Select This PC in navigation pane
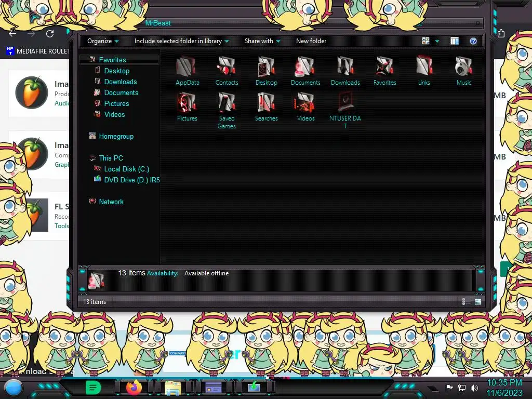Image resolution: width=532 pixels, height=399 pixels. coord(111,158)
